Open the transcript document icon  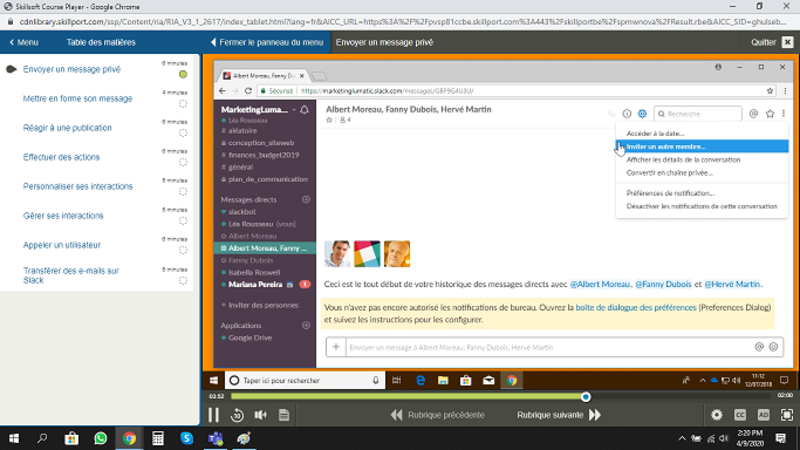[284, 415]
